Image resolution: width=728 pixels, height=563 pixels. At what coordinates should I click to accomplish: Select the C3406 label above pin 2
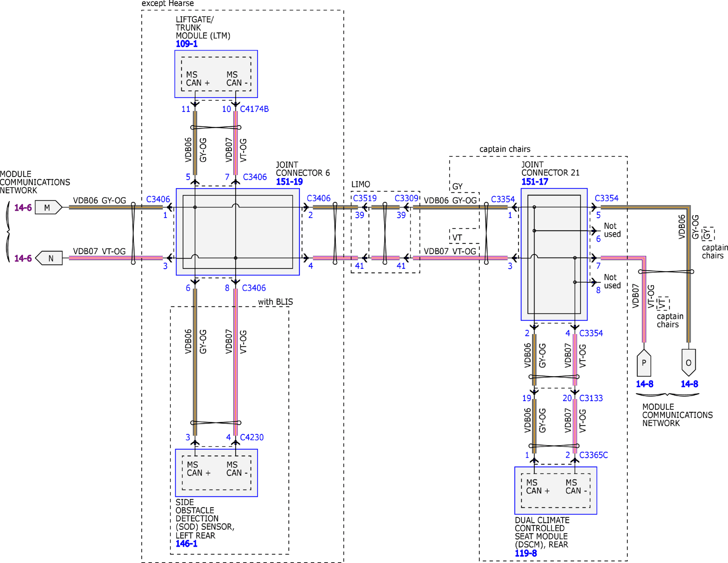[x=319, y=198]
